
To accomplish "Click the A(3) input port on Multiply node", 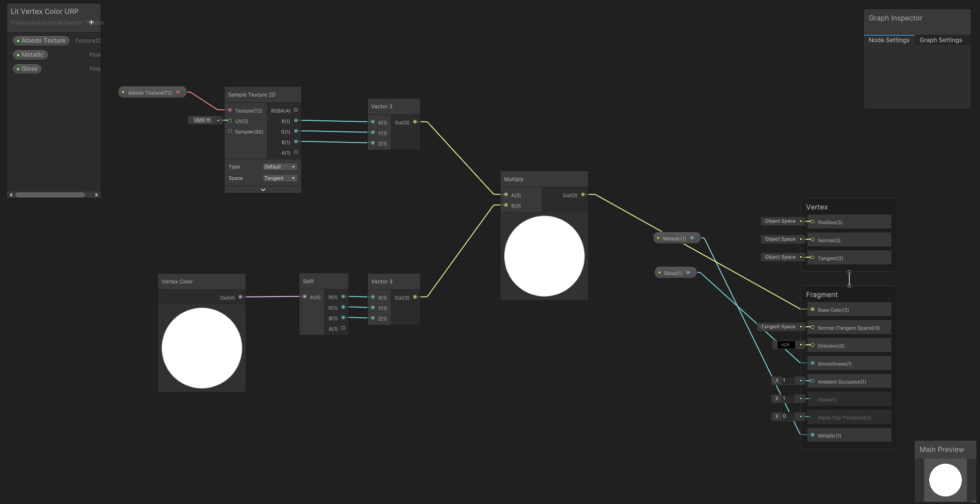I will coord(506,195).
